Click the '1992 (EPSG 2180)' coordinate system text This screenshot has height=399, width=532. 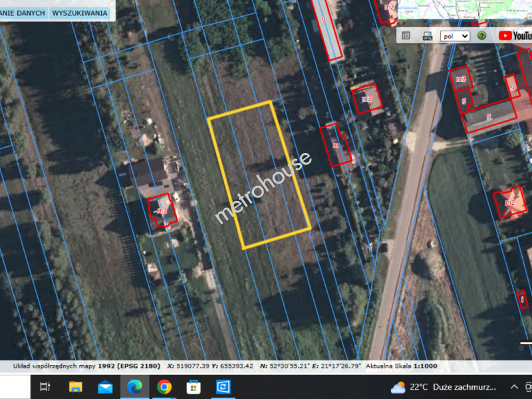click(x=129, y=366)
